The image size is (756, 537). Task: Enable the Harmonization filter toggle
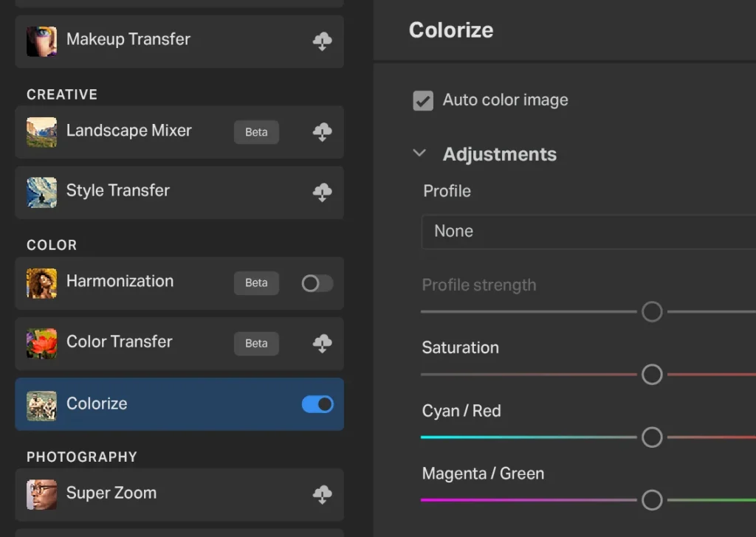point(317,283)
